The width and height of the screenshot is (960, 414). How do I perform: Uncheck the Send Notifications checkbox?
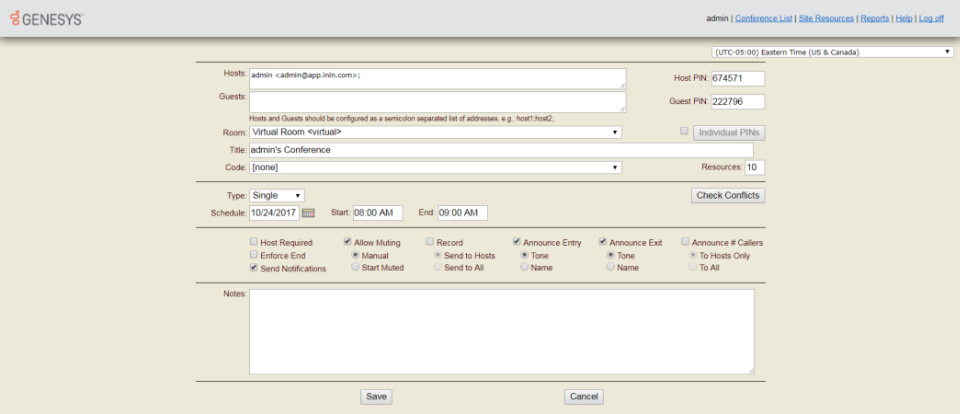pyautogui.click(x=253, y=268)
